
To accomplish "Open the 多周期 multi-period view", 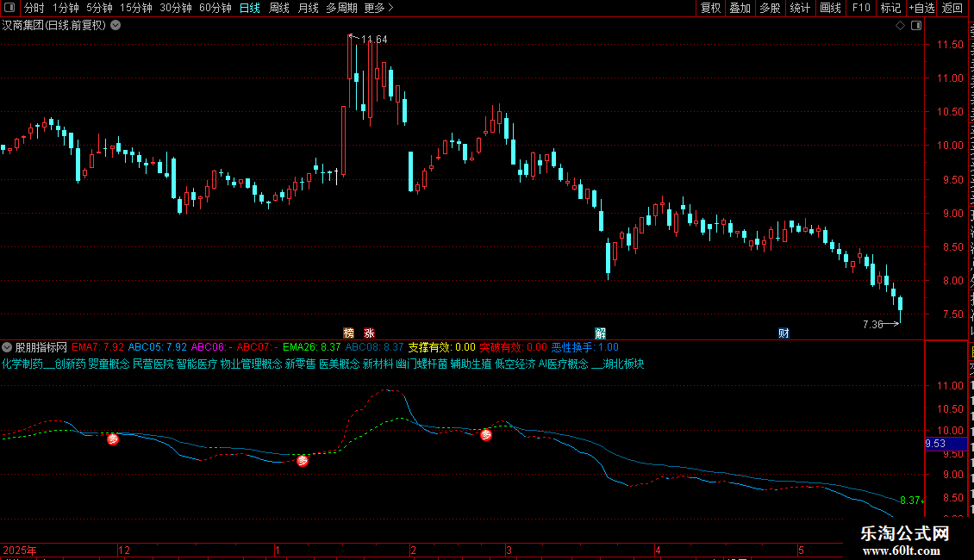I will click(x=341, y=8).
